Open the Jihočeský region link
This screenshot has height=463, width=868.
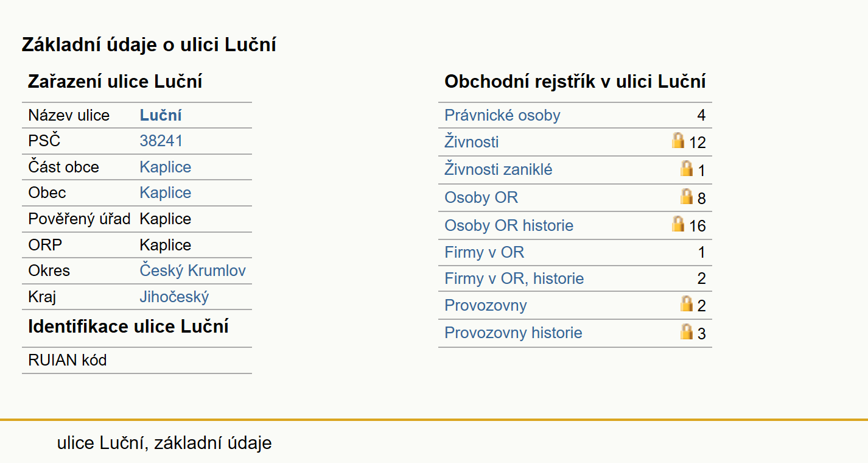point(174,297)
